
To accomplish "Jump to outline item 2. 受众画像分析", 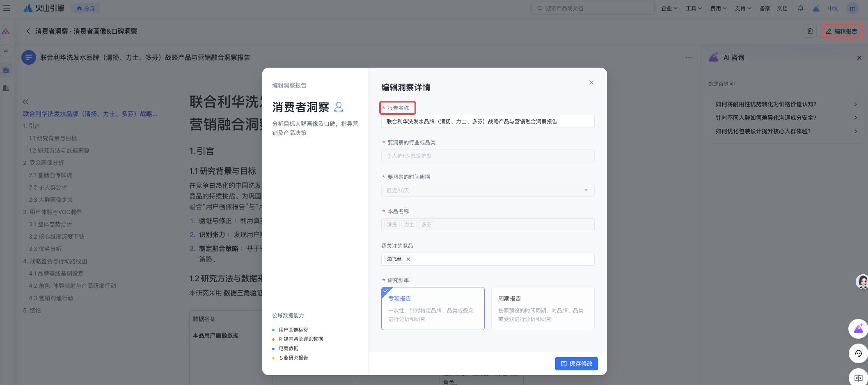I will click(x=44, y=163).
